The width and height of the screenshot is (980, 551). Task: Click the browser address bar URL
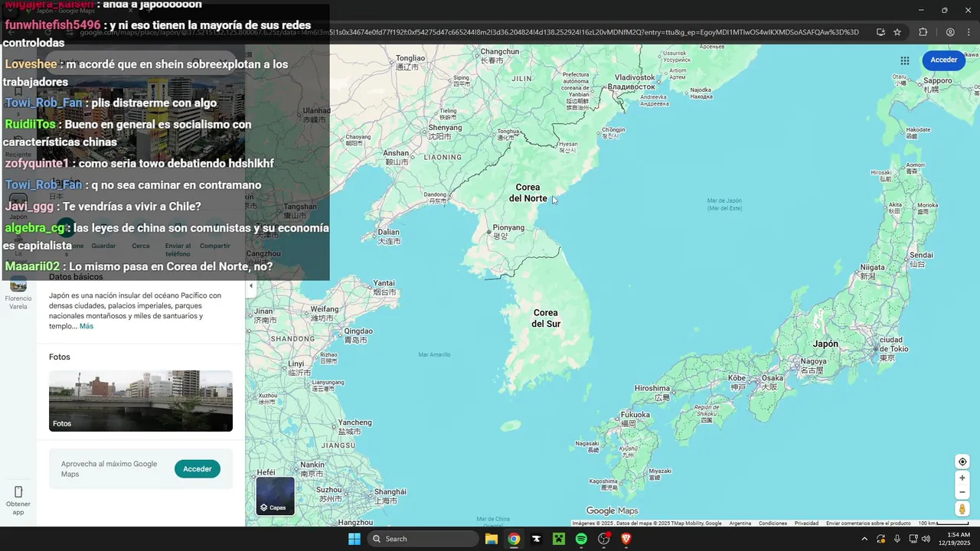click(x=469, y=32)
